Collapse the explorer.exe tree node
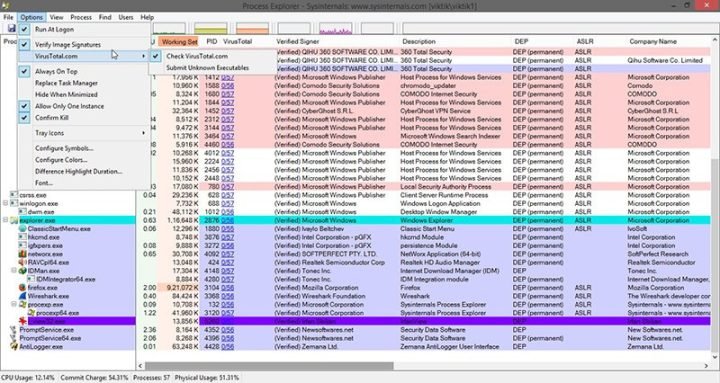Viewport: 720px width, 383px height. [x=6, y=220]
